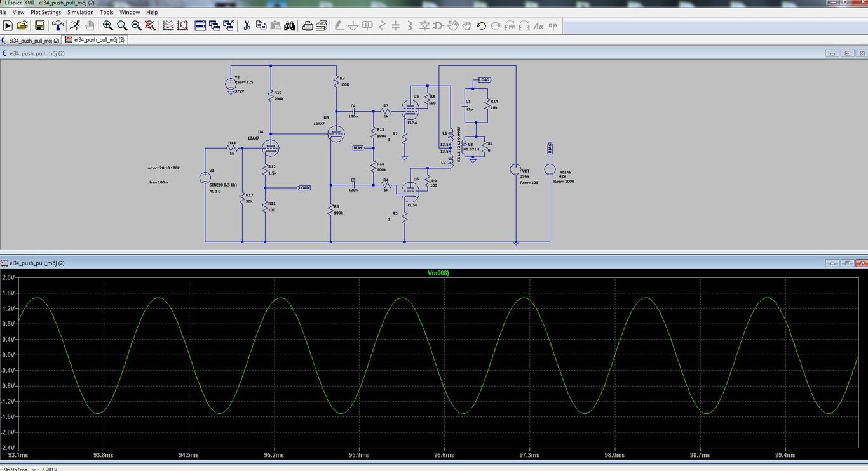The image size is (868, 471).
Task: Click the .tran 100m directive text
Action: click(158, 182)
